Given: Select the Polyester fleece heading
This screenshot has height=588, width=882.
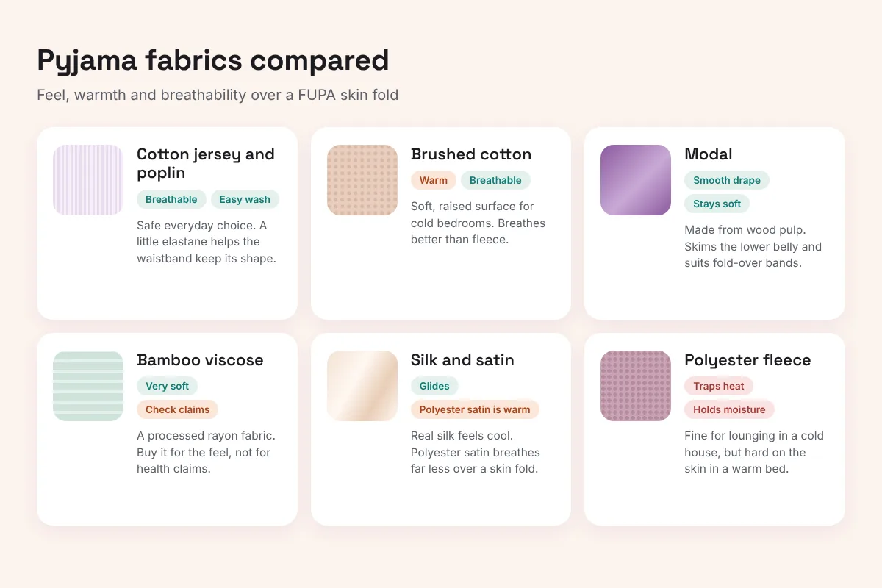Looking at the screenshot, I should click(x=747, y=360).
